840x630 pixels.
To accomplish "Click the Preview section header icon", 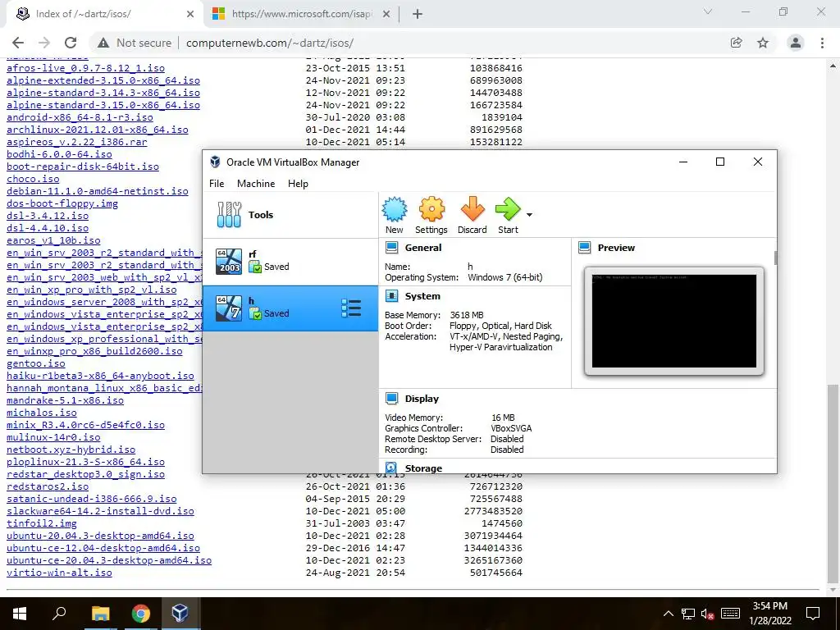I will point(584,248).
